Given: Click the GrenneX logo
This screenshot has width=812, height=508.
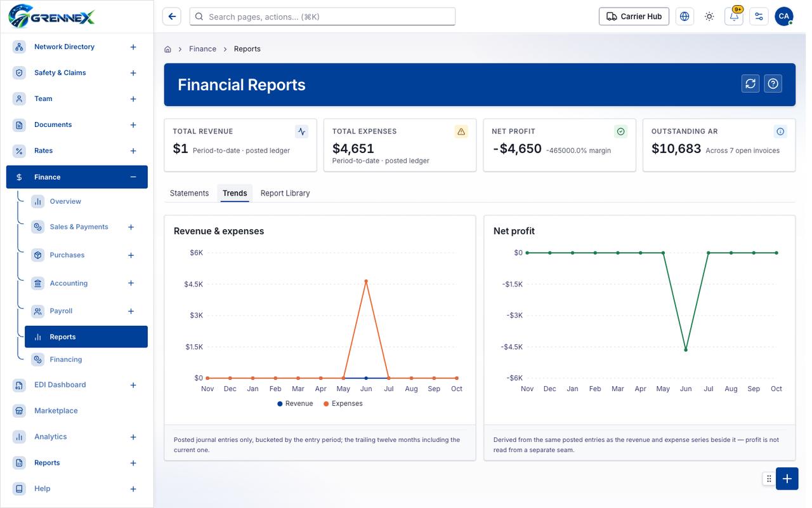Looking at the screenshot, I should pyautogui.click(x=52, y=15).
